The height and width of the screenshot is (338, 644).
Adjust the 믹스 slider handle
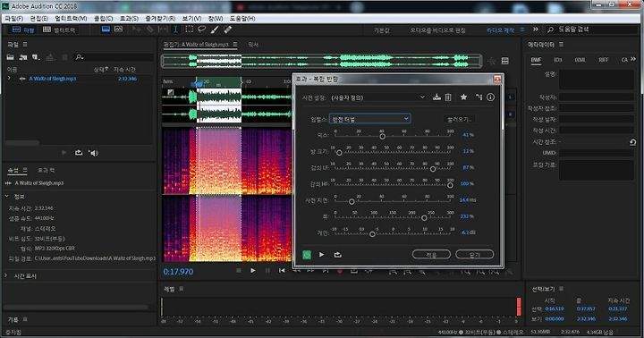tap(383, 136)
